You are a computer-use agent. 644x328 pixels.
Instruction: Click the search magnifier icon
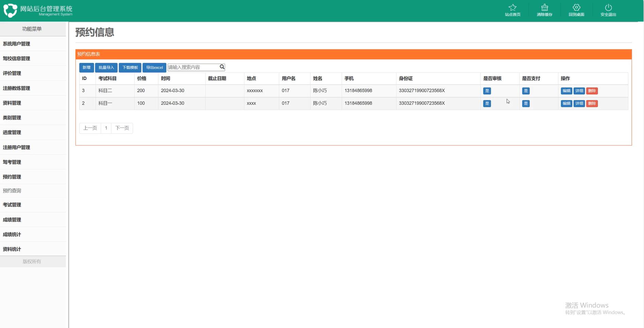point(222,67)
